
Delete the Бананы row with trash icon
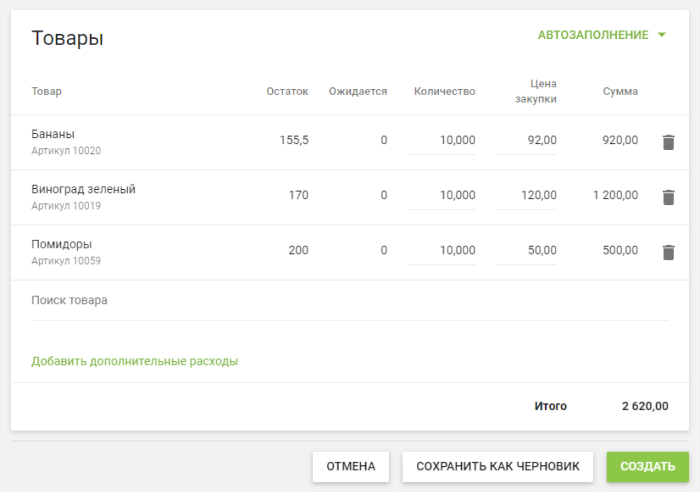(668, 142)
